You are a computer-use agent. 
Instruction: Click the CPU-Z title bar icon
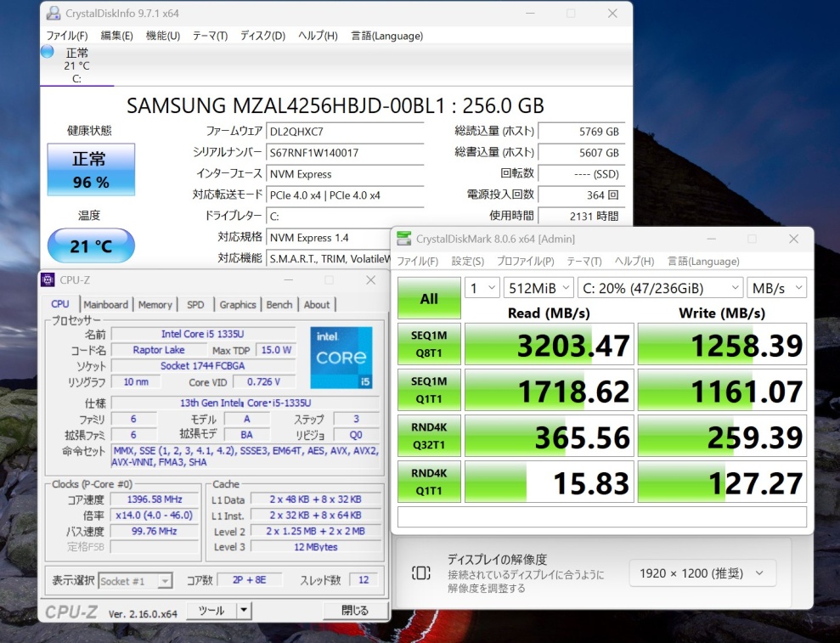coord(48,280)
